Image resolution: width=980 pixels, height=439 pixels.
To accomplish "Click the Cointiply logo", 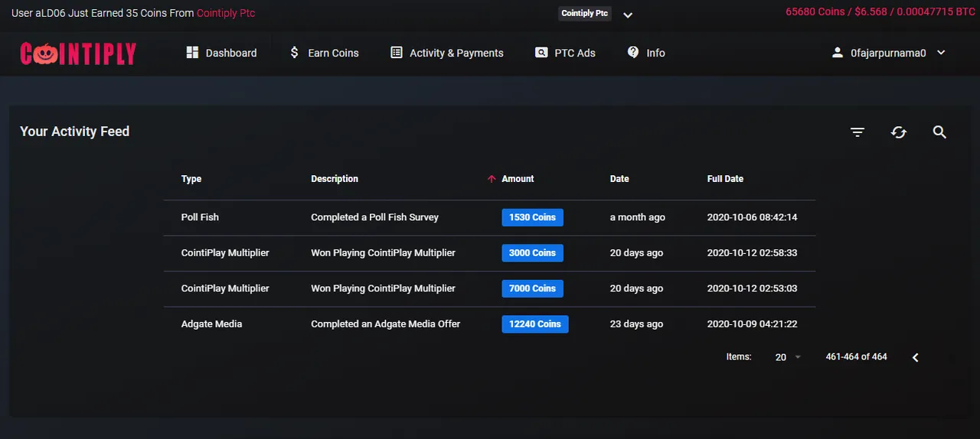I will click(78, 53).
